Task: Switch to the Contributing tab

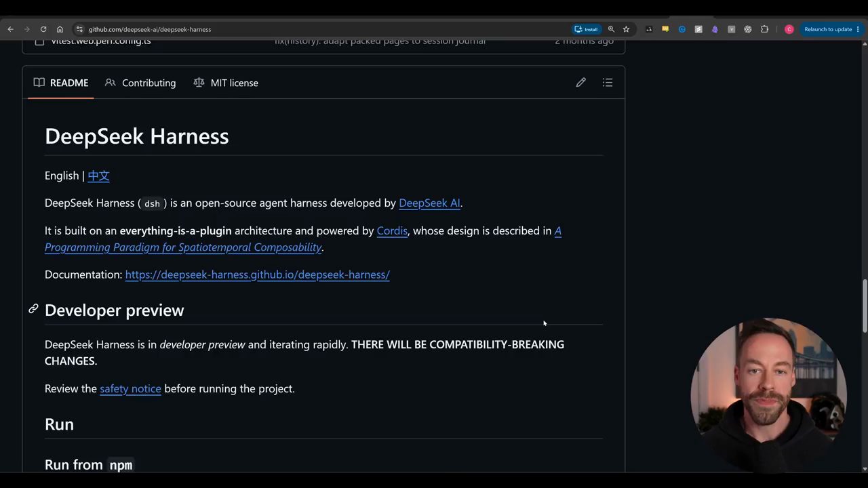Action: tap(140, 83)
